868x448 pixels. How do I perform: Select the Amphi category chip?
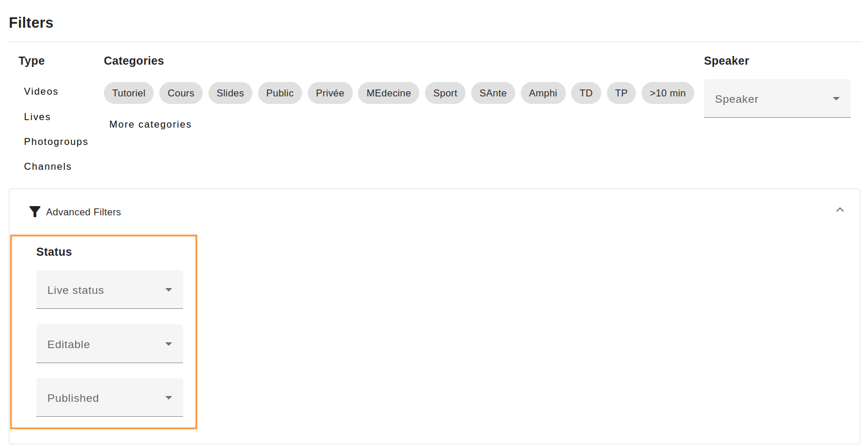coord(543,93)
